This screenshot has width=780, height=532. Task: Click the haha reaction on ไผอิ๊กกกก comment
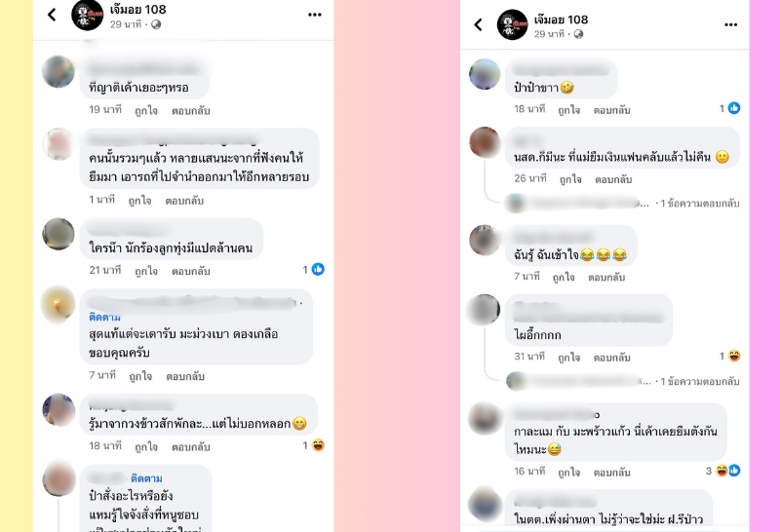click(x=734, y=356)
